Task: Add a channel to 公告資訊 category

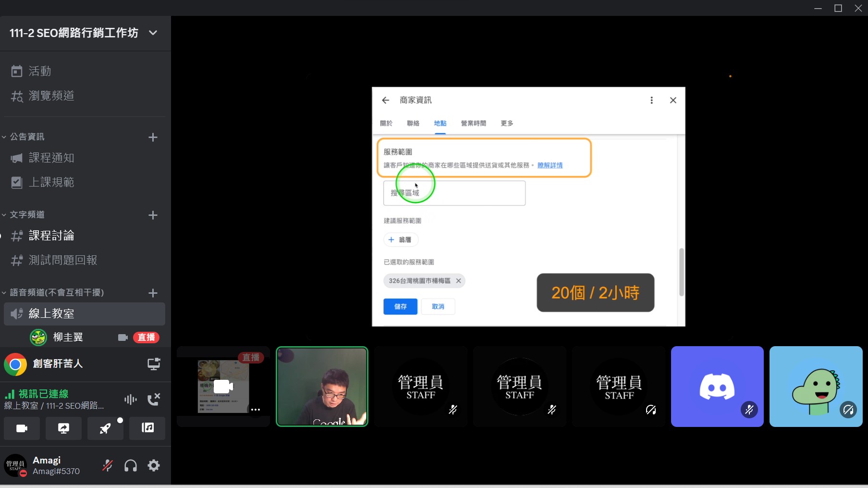Action: [153, 137]
